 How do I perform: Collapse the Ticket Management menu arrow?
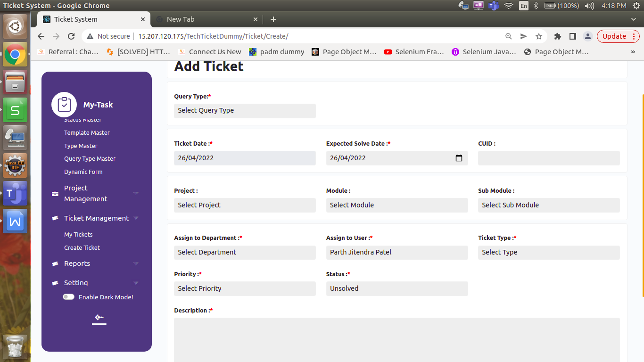136,218
